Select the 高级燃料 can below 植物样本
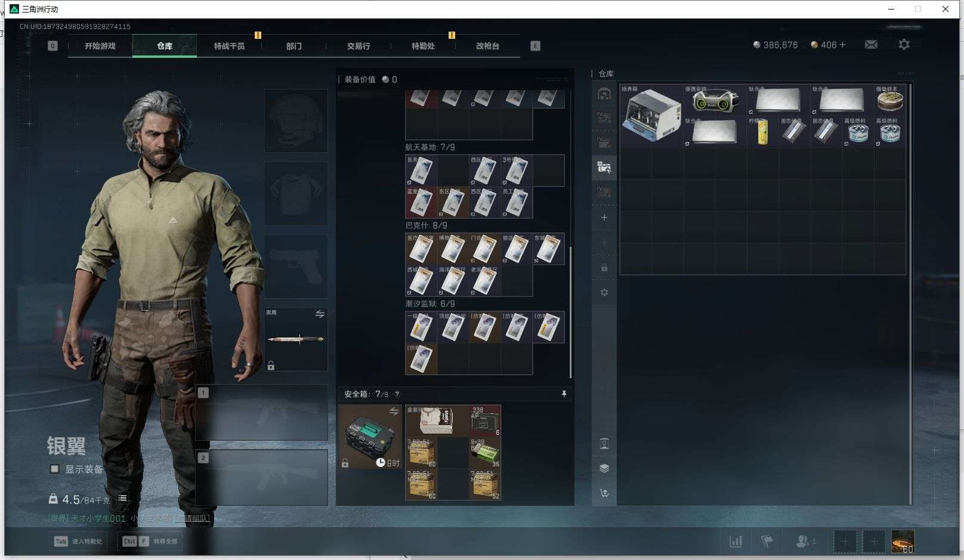964x560 pixels. point(890,131)
